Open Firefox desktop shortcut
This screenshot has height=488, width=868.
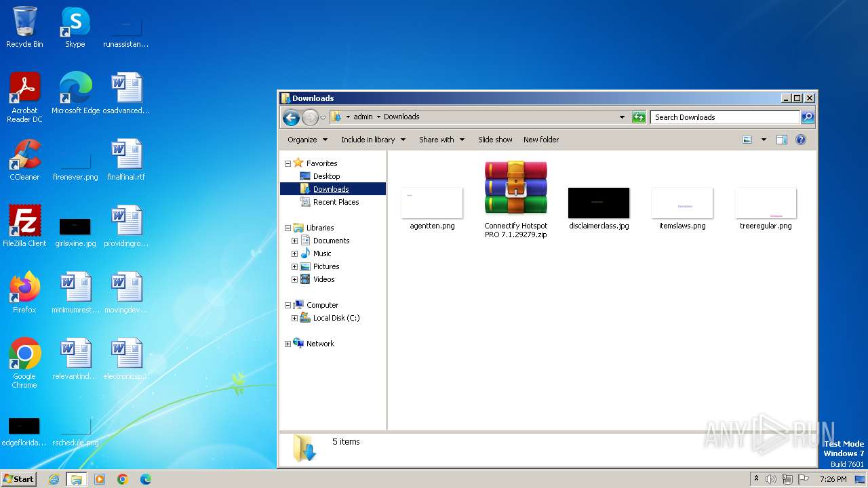coord(24,292)
